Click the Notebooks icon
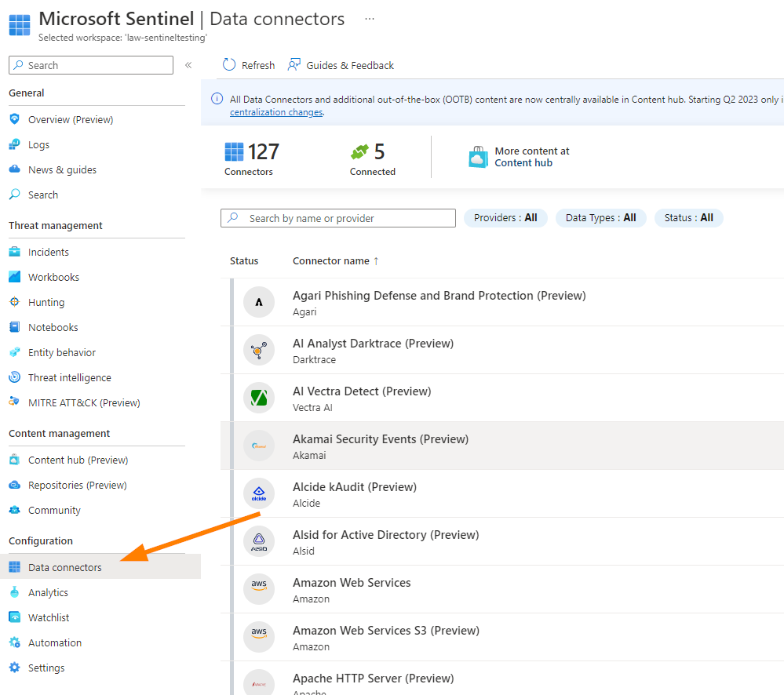 click(x=14, y=327)
